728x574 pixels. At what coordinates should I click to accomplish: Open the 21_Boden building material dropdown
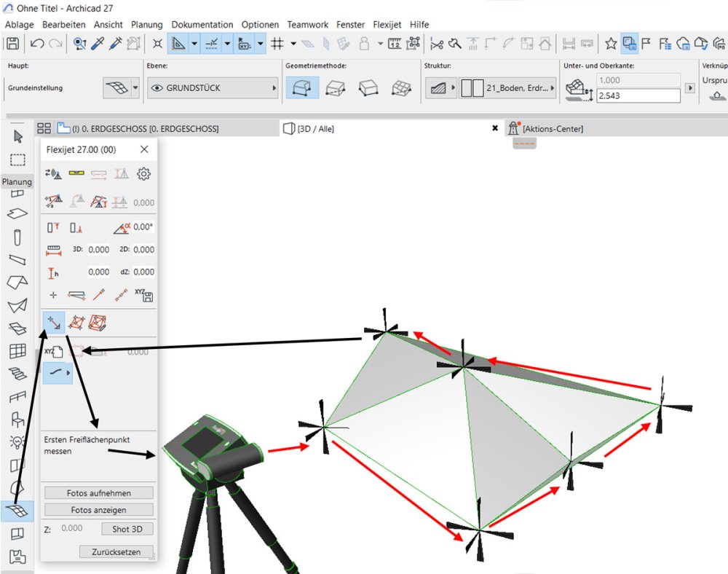[508, 87]
